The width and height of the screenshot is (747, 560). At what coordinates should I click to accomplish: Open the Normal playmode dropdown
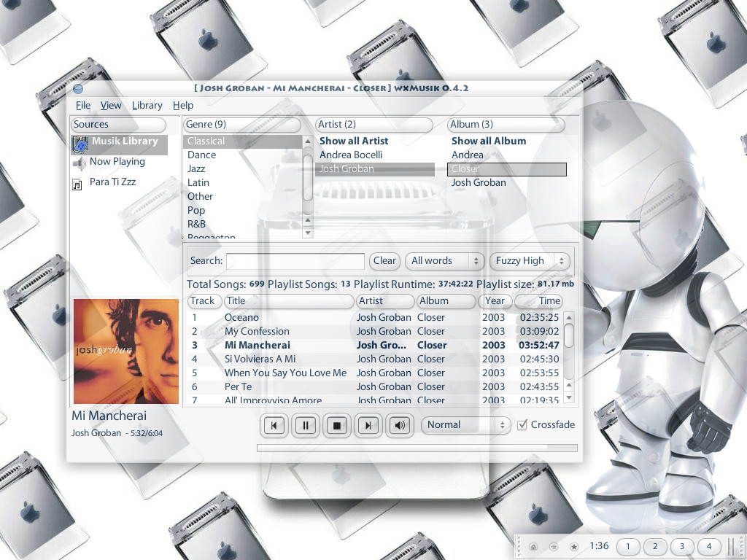pos(466,425)
